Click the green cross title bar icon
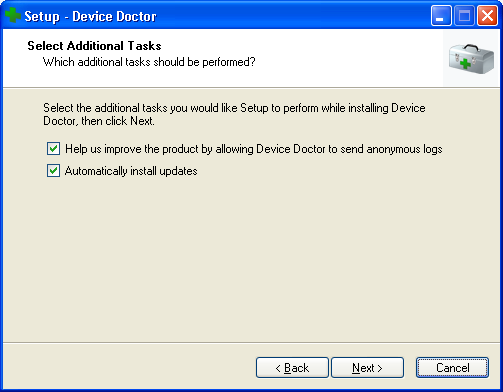 (x=13, y=15)
